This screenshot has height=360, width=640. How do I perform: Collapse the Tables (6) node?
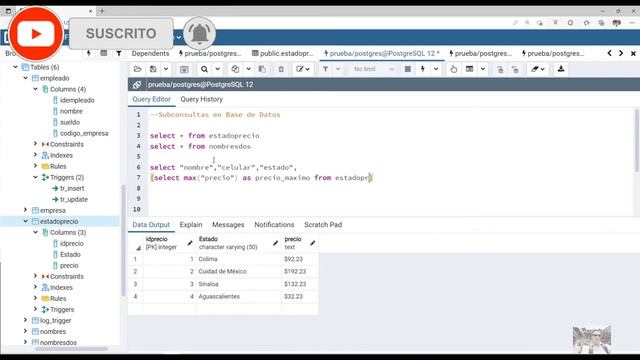(16, 67)
